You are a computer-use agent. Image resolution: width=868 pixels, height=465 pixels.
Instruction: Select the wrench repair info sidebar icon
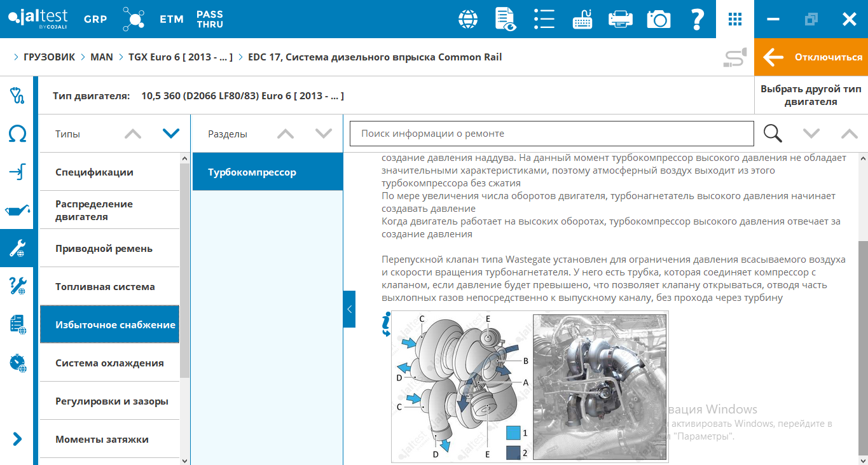[17, 248]
